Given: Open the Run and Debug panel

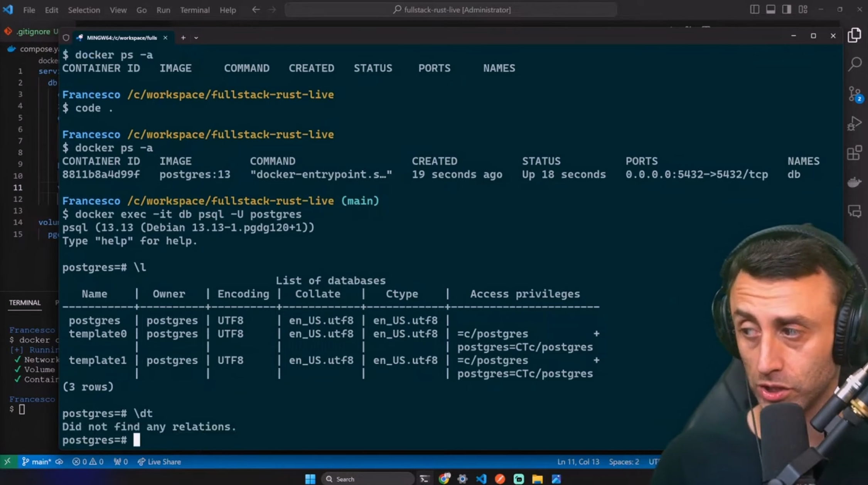Looking at the screenshot, I should pos(855,123).
